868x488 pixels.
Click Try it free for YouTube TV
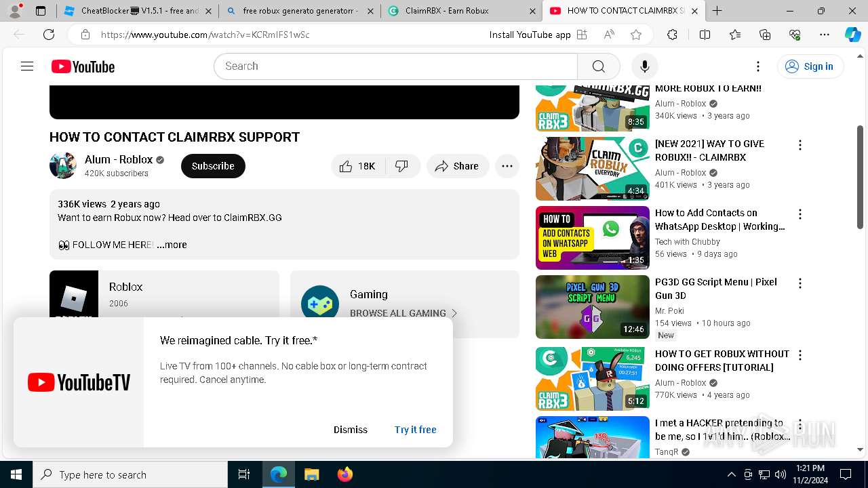pyautogui.click(x=416, y=430)
